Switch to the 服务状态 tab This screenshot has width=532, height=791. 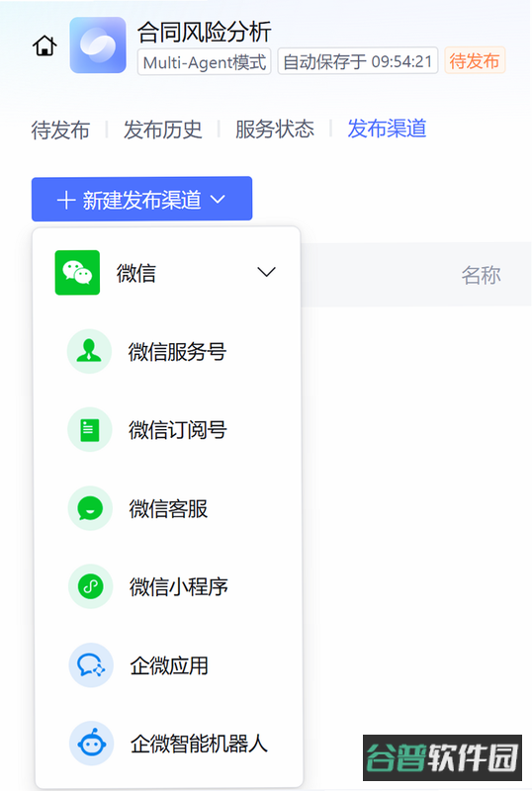click(x=275, y=130)
